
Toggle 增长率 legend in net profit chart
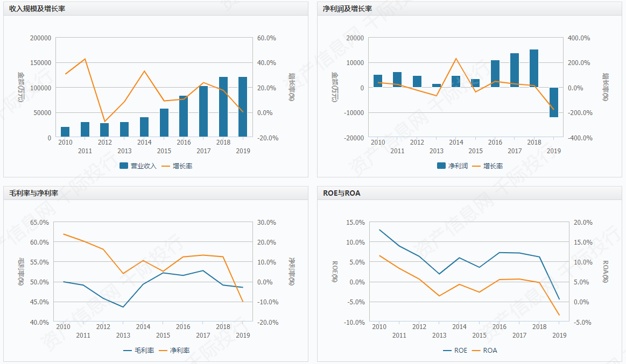point(488,166)
